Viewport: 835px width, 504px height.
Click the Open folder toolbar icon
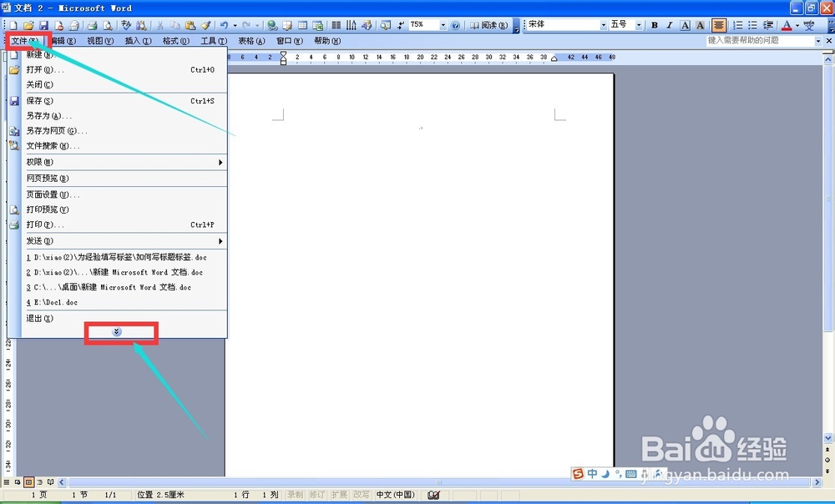(x=28, y=25)
